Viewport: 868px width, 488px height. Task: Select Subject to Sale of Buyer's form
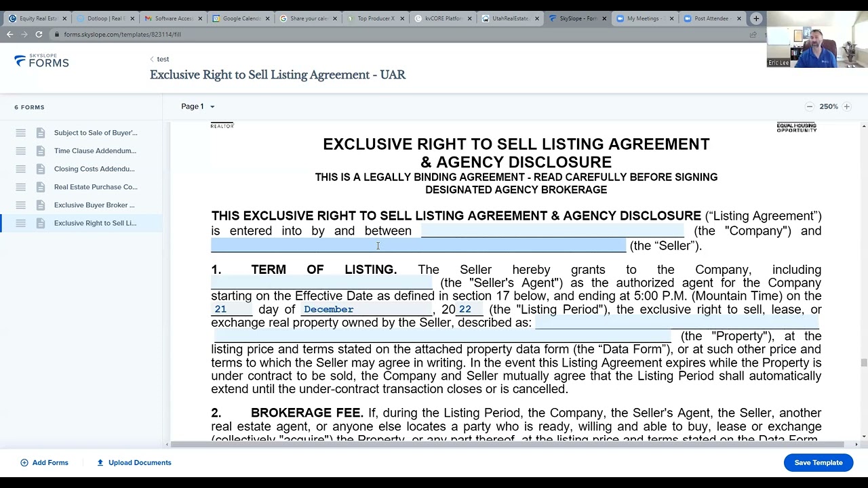point(96,133)
